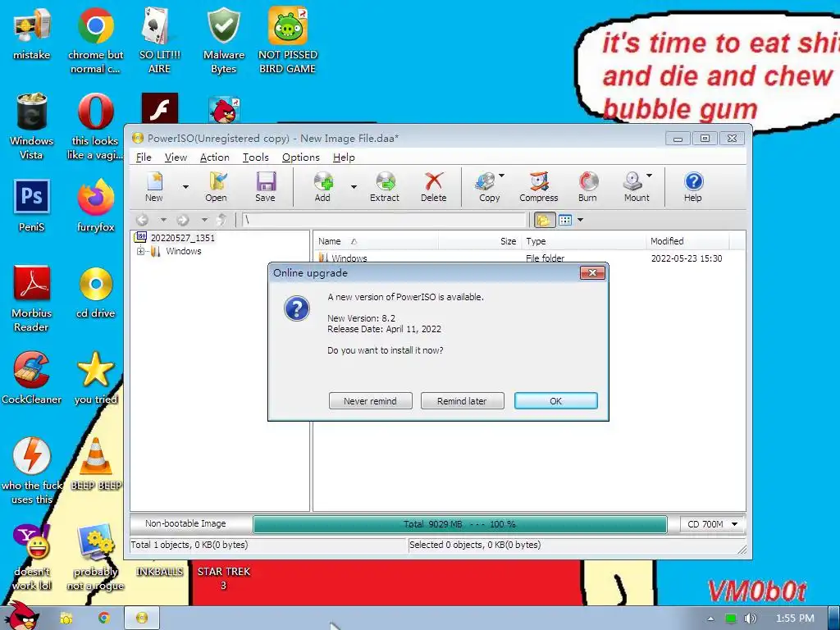Click the list view style icon
This screenshot has width=840, height=630.
[565, 220]
